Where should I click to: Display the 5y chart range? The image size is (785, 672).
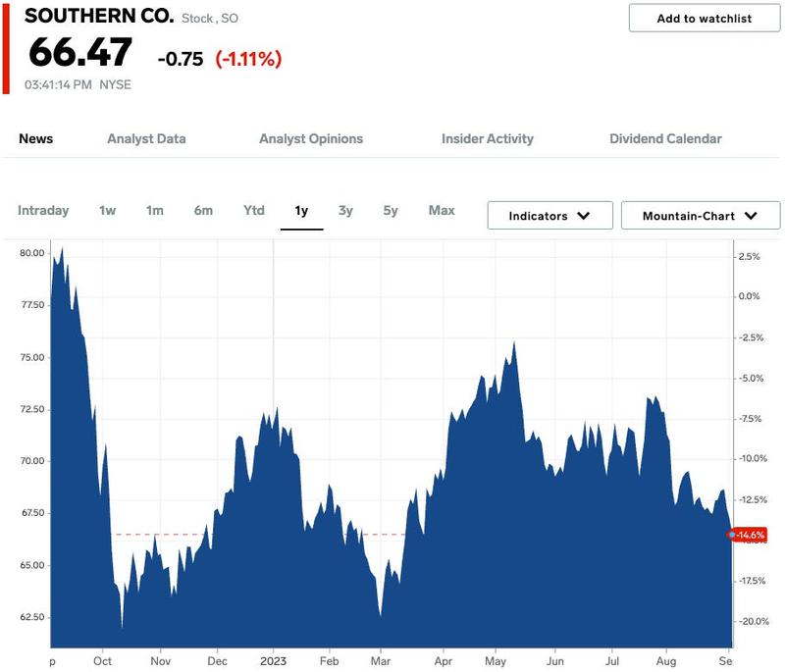coord(391,210)
